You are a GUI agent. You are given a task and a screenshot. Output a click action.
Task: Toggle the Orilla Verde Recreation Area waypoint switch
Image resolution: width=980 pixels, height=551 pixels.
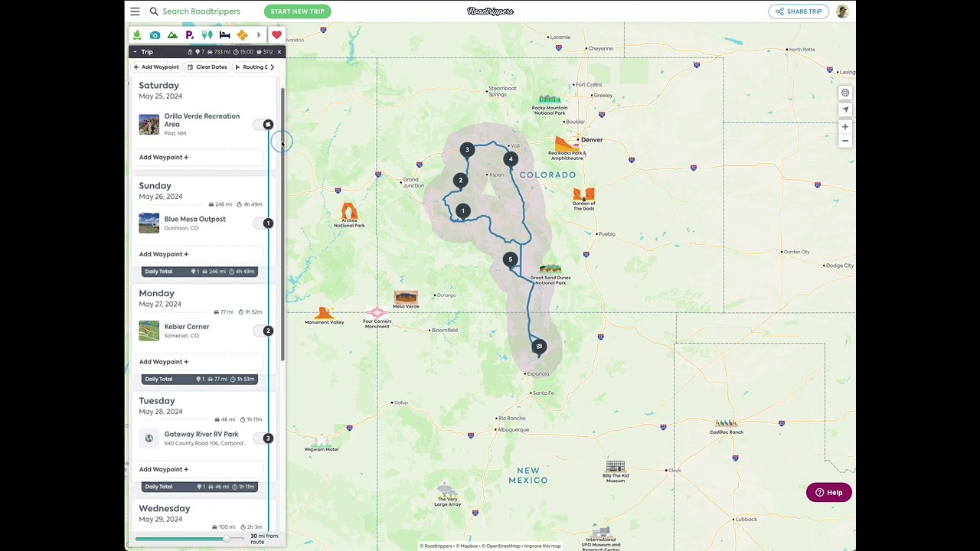pyautogui.click(x=263, y=125)
